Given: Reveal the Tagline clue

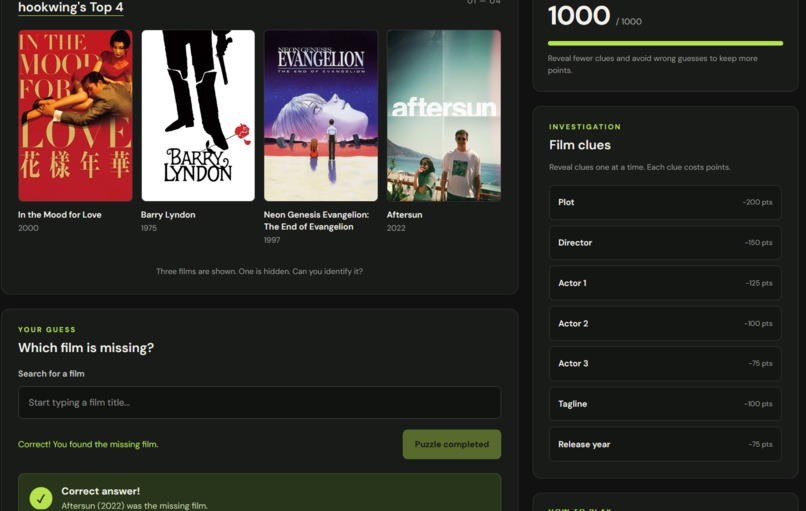Looking at the screenshot, I should click(665, 404).
